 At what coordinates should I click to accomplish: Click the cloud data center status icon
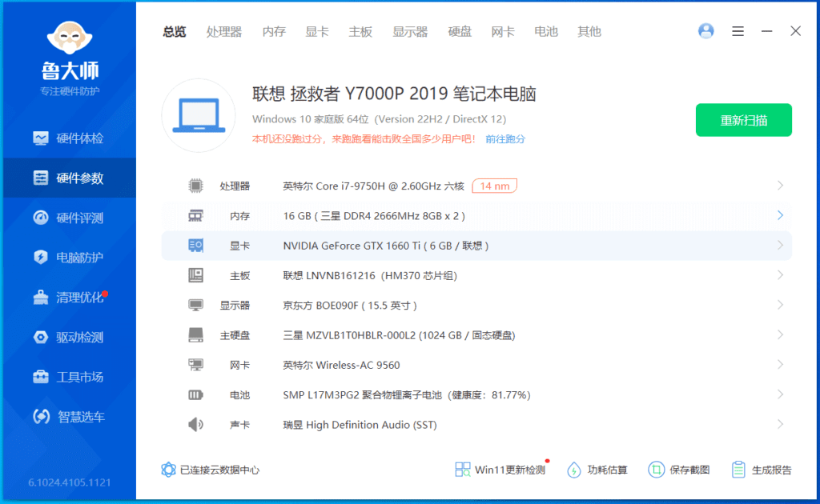(168, 470)
